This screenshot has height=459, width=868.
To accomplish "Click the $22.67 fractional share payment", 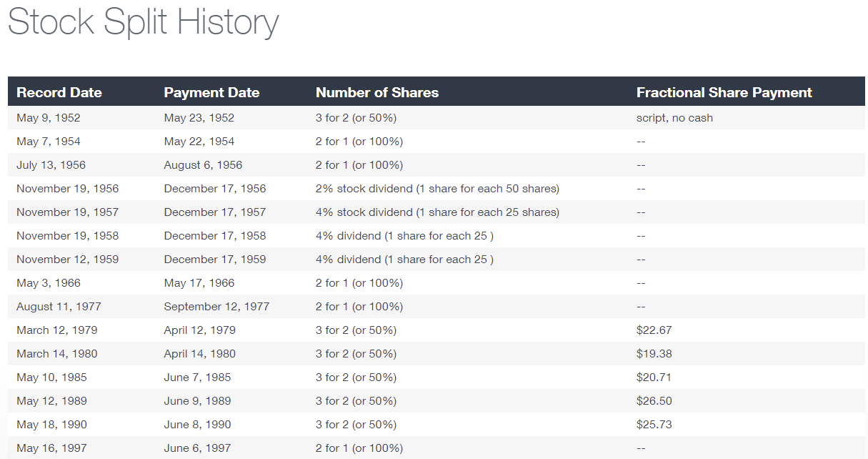I will coord(654,330).
